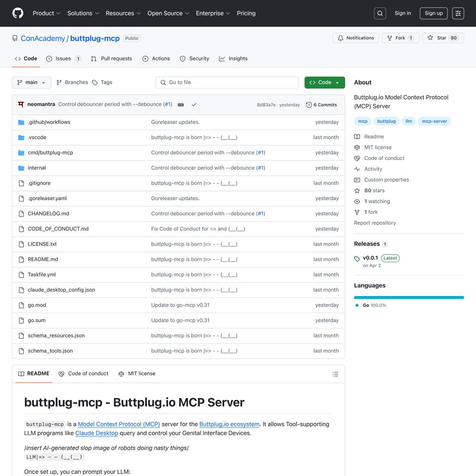Open the main branch selector dropdown
476x476 pixels.
click(31, 82)
